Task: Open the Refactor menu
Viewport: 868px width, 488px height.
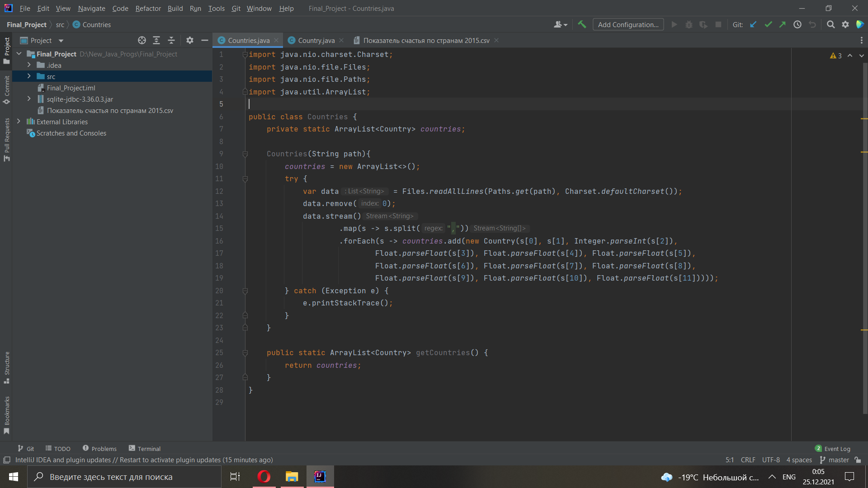Action: tap(148, 8)
